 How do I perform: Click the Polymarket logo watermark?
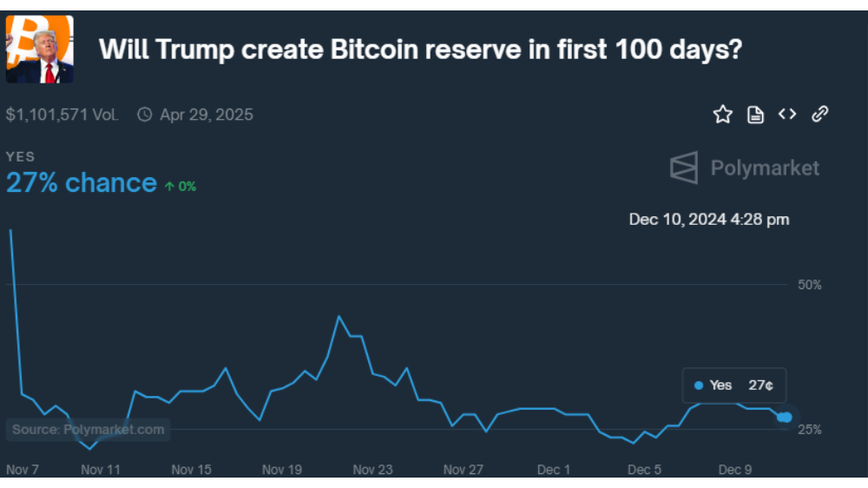pyautogui.click(x=744, y=168)
